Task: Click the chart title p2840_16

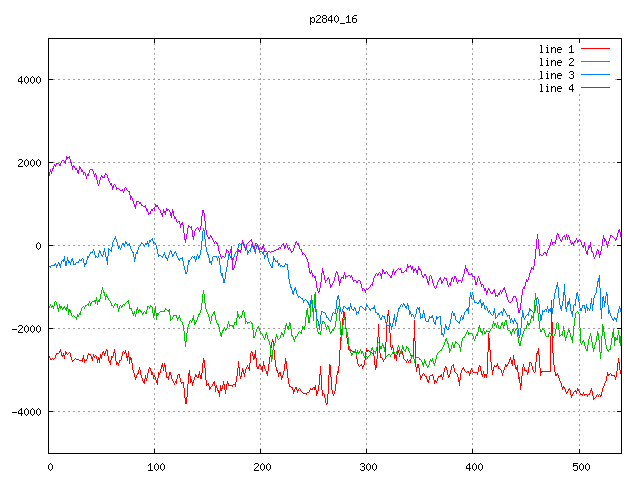Action: pos(334,19)
